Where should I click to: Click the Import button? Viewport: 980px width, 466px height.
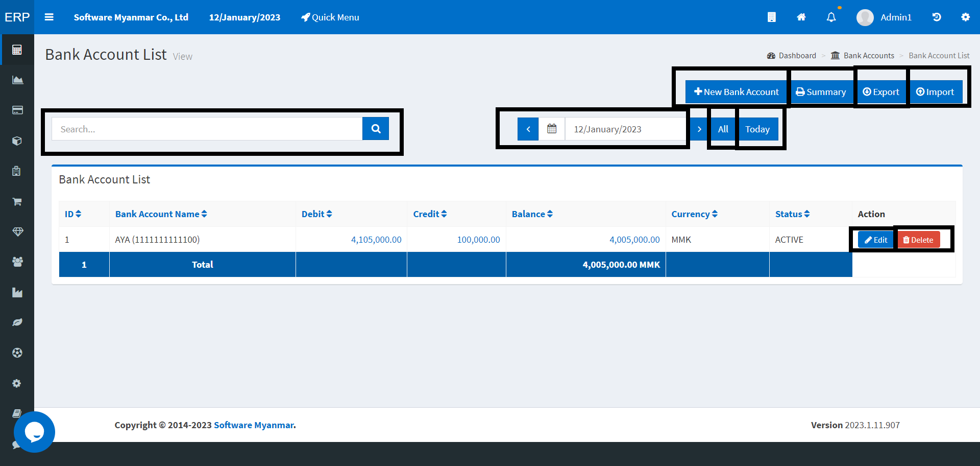click(x=935, y=92)
